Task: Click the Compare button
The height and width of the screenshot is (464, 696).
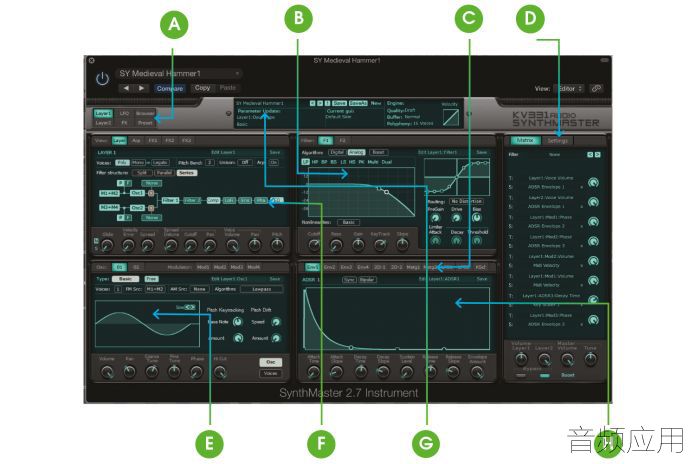Action: coord(170,88)
